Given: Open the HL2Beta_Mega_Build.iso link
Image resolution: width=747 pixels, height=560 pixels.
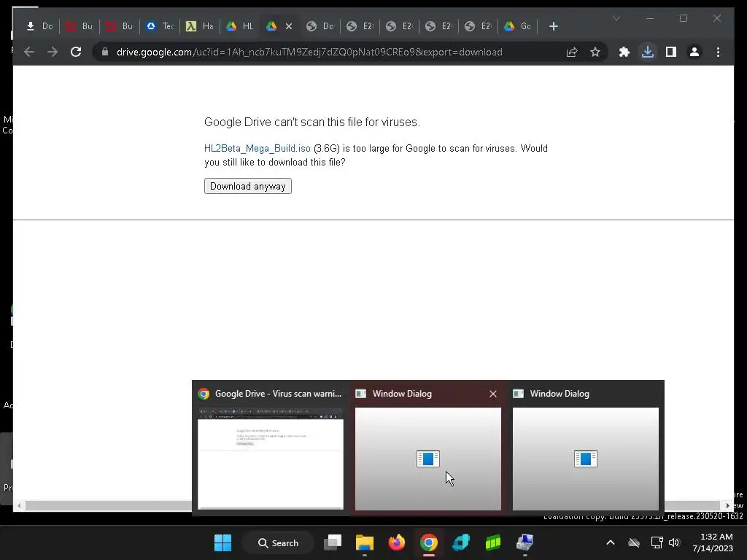Looking at the screenshot, I should click(258, 149).
